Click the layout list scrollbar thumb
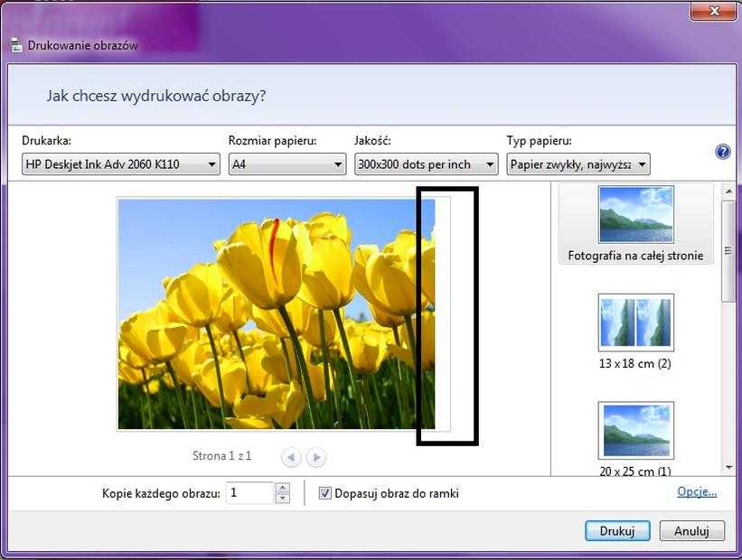 [x=728, y=251]
